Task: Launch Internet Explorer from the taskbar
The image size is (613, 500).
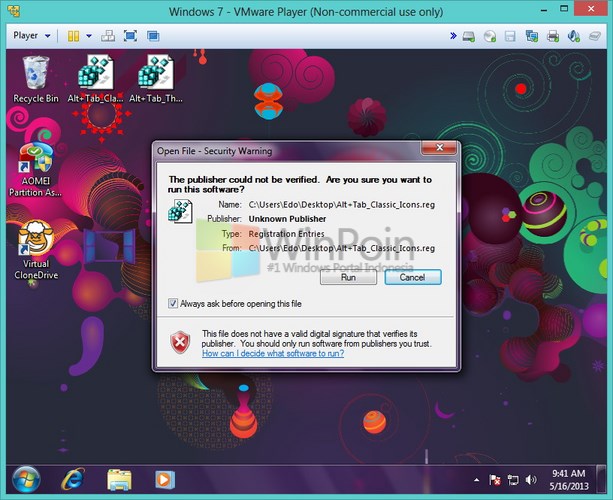Action: point(73,479)
